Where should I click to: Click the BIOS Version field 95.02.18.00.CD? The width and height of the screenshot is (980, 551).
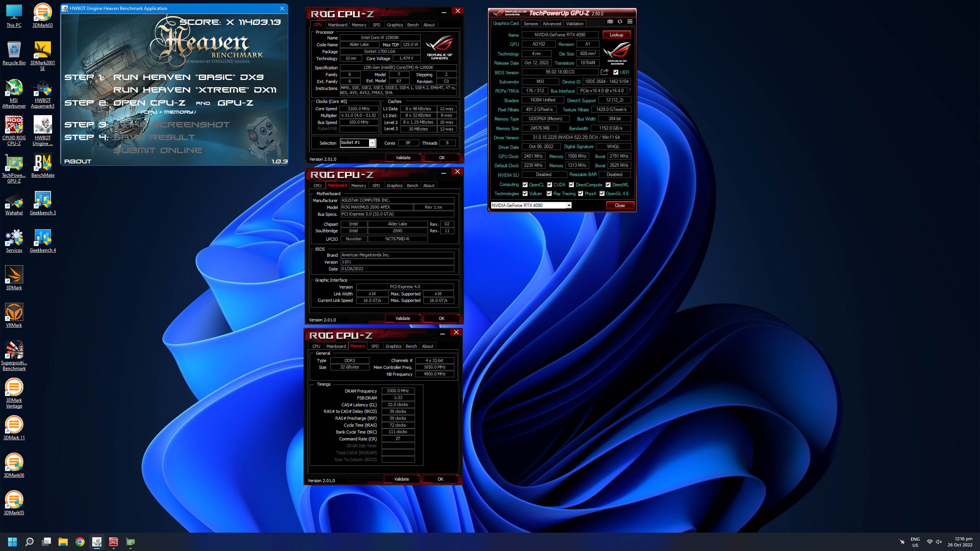pos(560,72)
